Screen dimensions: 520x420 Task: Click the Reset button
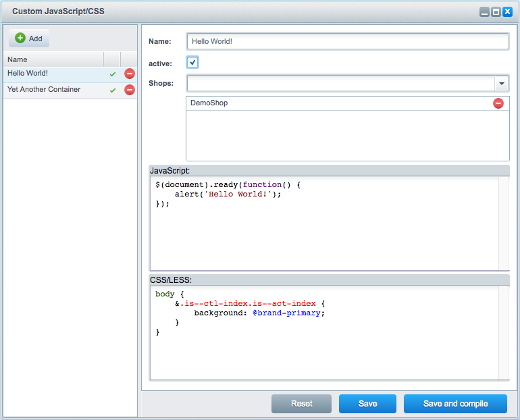click(301, 403)
